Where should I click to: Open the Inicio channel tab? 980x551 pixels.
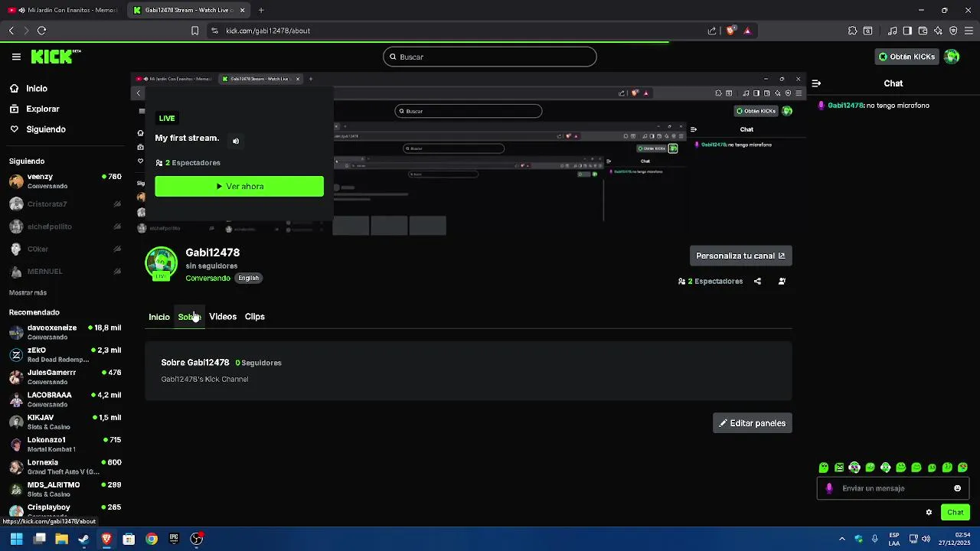point(159,317)
